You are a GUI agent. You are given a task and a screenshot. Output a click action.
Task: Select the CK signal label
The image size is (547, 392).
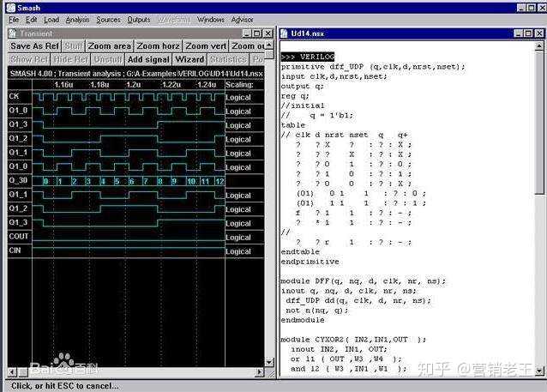click(x=15, y=97)
